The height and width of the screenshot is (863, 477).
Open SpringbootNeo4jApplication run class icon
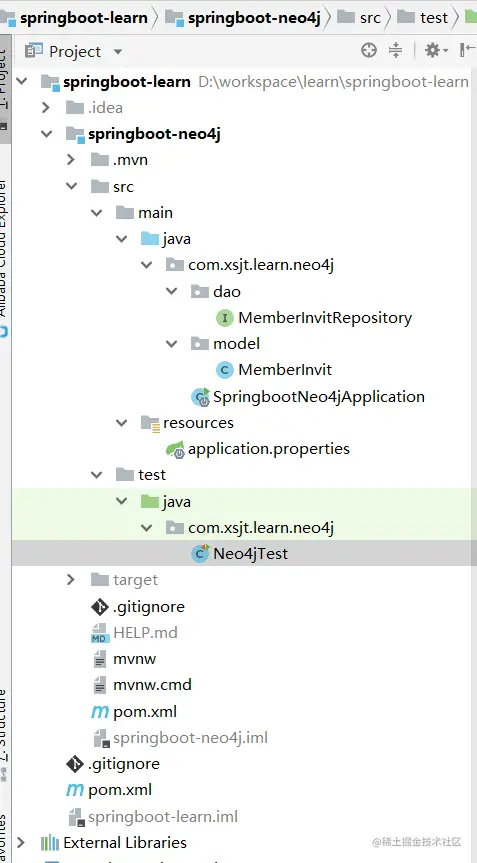click(x=200, y=397)
